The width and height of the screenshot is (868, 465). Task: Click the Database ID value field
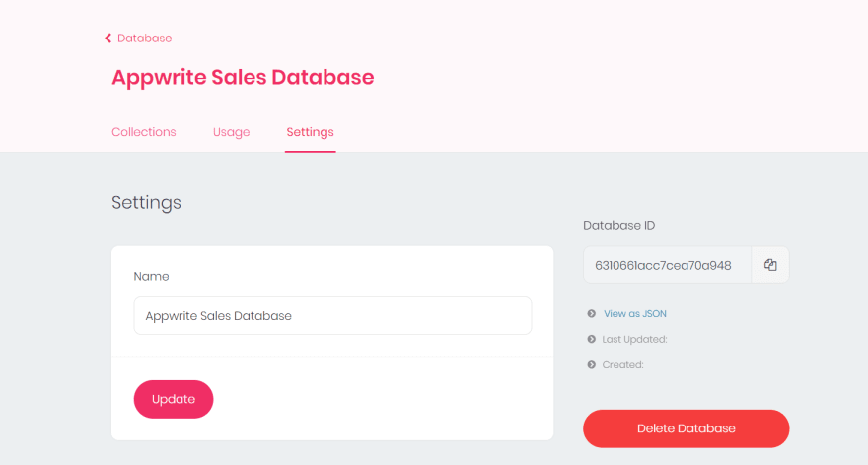667,265
